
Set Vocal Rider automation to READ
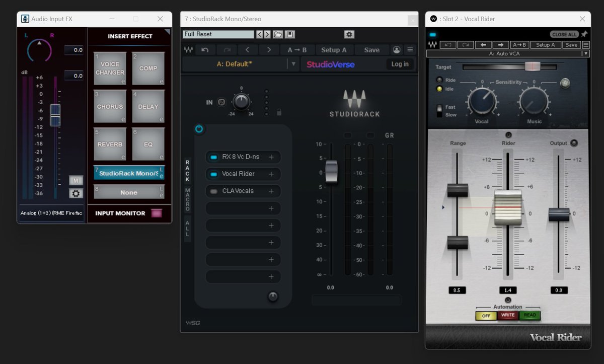530,316
